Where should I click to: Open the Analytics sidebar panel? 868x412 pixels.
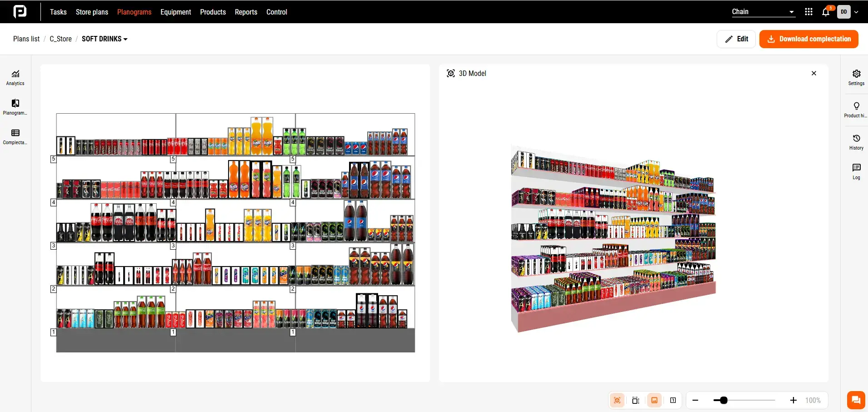coord(15,78)
